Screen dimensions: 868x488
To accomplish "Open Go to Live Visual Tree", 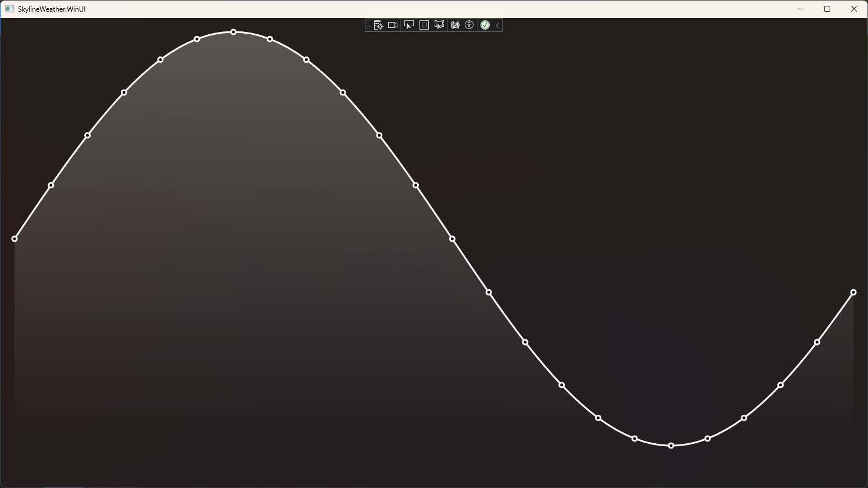I will [x=378, y=25].
